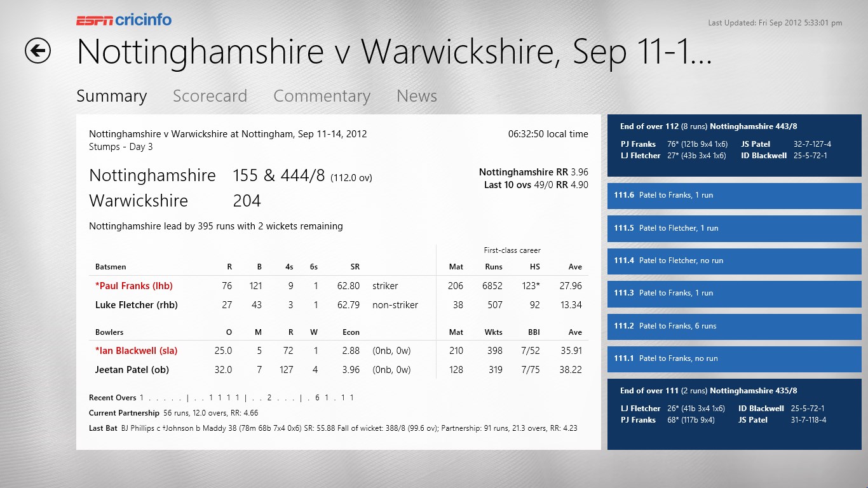Screen dimensions: 868x488
Task: Switch to the Scorecard tab
Action: [x=210, y=96]
